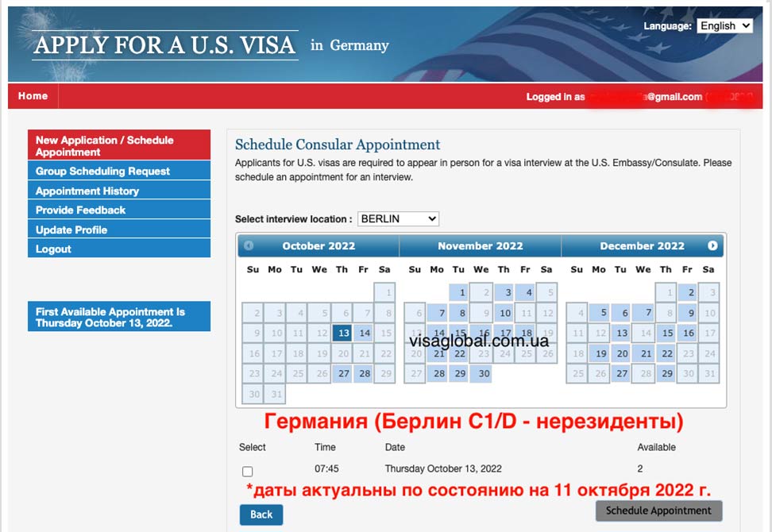Click the Schedule Consular Appointment heading
The height and width of the screenshot is (532, 772).
tap(338, 145)
